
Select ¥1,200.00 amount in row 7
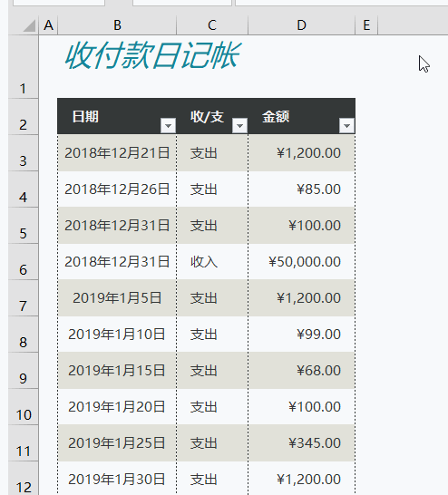tap(301, 298)
